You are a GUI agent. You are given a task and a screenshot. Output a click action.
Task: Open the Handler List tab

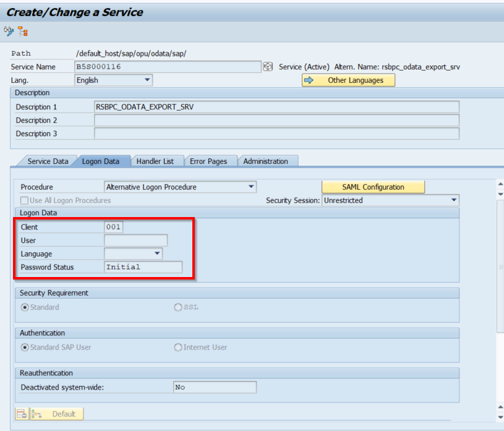[x=155, y=161]
